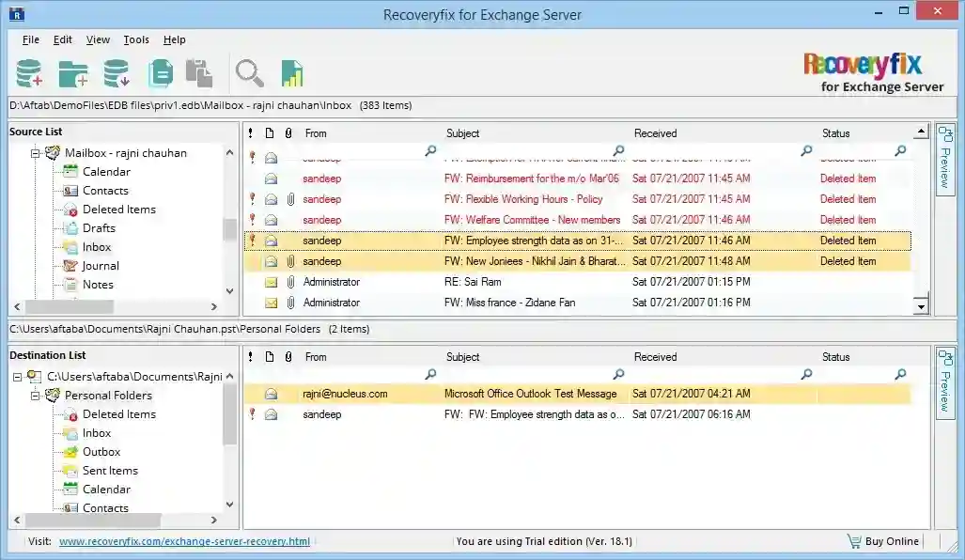Click the Recoveryfix app icon in title bar

click(17, 13)
